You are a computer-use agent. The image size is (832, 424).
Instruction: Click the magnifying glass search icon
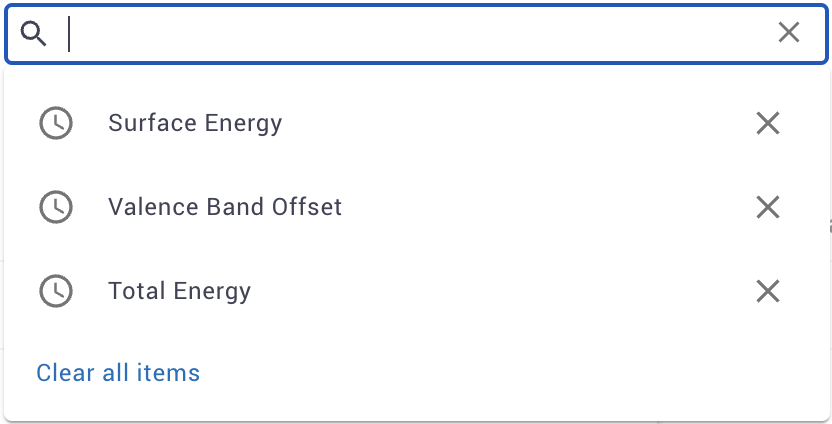point(34,34)
